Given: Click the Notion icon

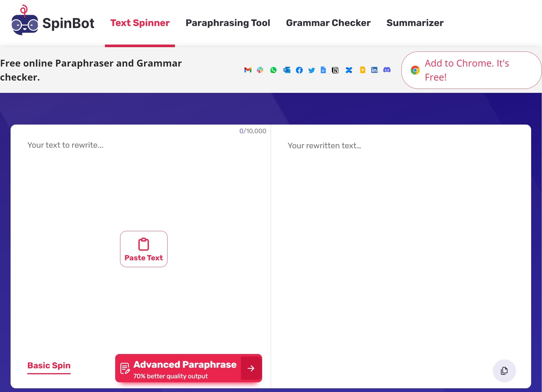Looking at the screenshot, I should (x=335, y=70).
